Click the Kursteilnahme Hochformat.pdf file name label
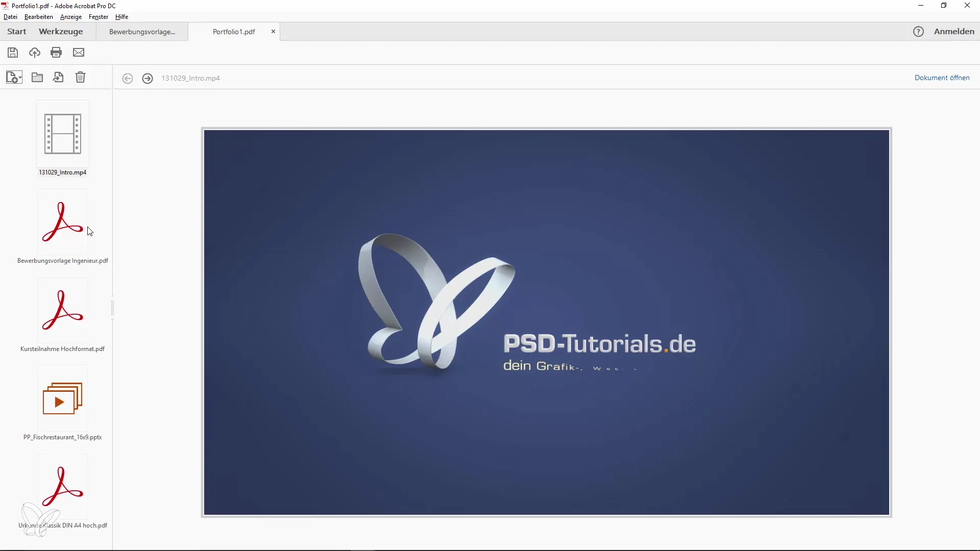This screenshot has height=551, width=980. (x=63, y=349)
